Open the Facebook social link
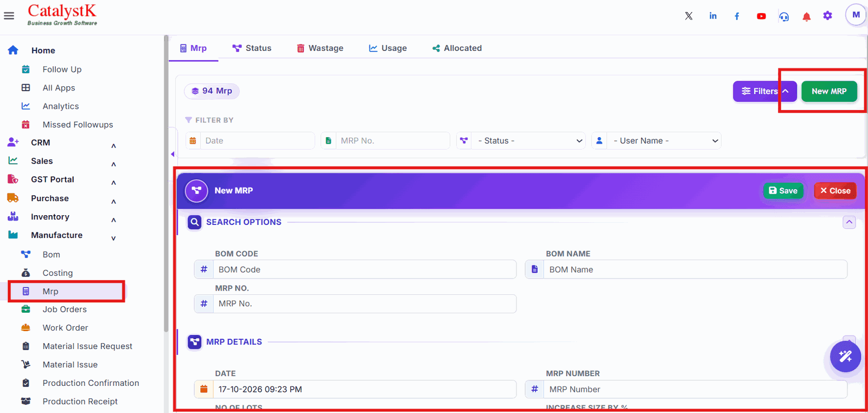This screenshot has height=413, width=868. pyautogui.click(x=737, y=16)
